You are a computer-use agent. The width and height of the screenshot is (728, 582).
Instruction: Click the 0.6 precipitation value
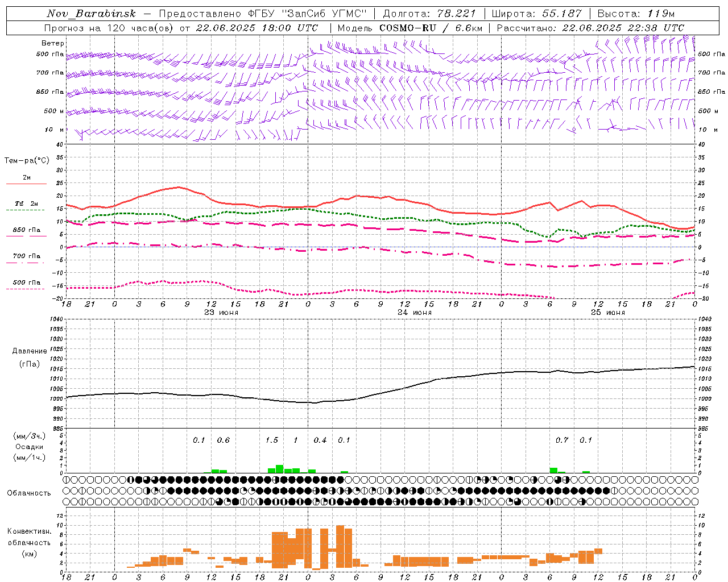224,440
